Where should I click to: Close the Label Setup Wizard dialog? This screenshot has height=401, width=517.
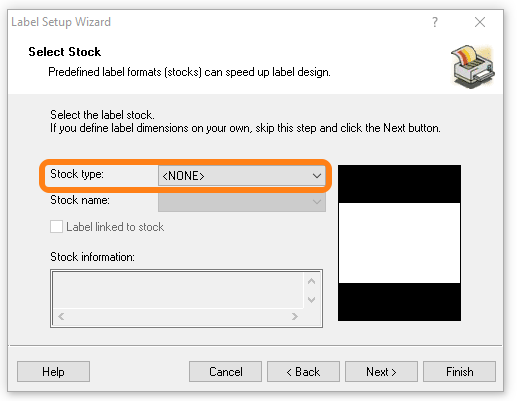click(480, 22)
